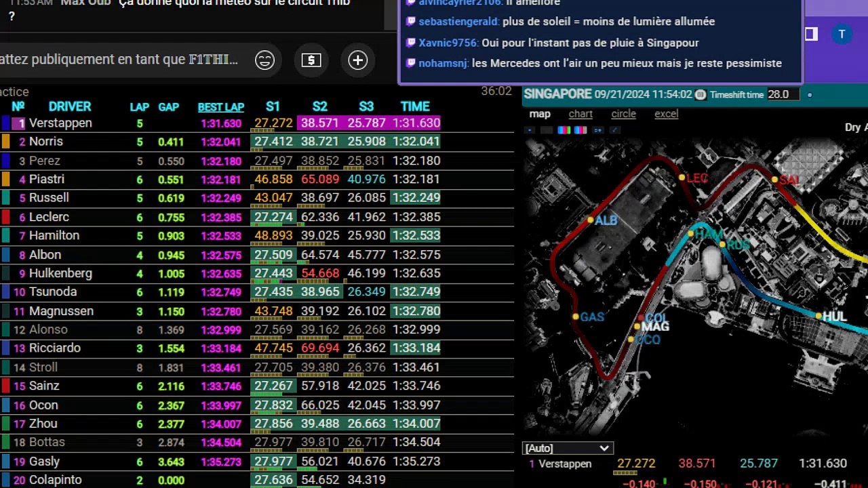The height and width of the screenshot is (488, 868).
Task: Click the first small dot icon under the map tab
Action: pos(530,130)
